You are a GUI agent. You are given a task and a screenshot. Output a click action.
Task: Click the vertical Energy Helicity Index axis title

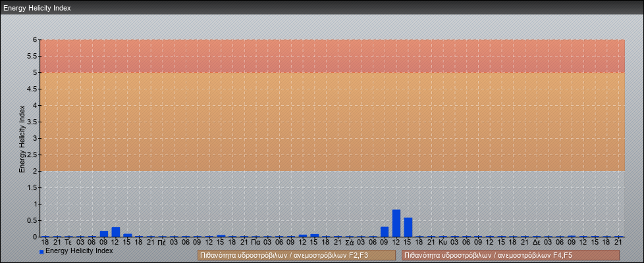22,139
